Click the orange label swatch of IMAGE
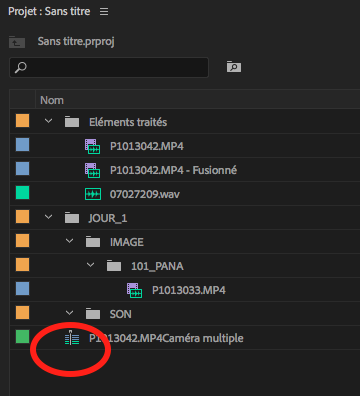360x396 pixels. coord(22,241)
